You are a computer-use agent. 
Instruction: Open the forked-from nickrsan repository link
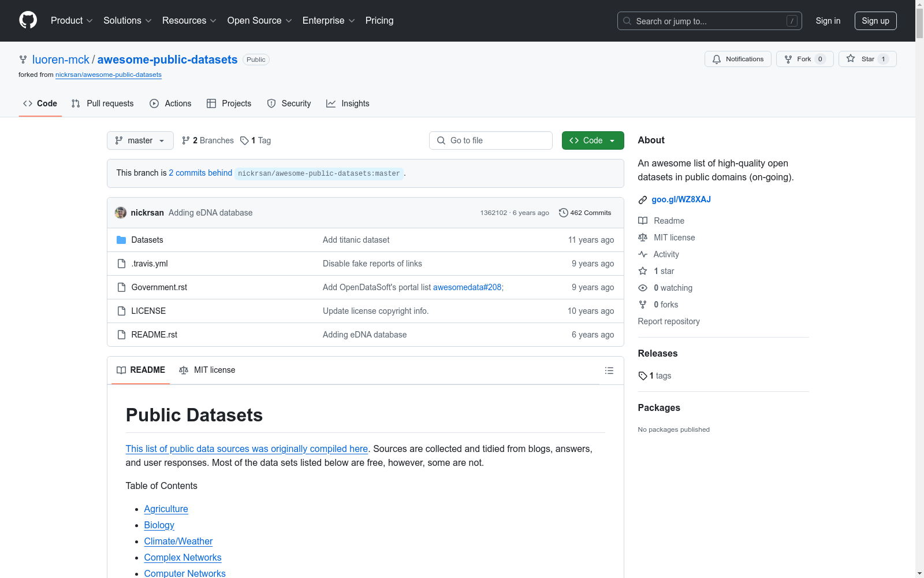point(109,75)
